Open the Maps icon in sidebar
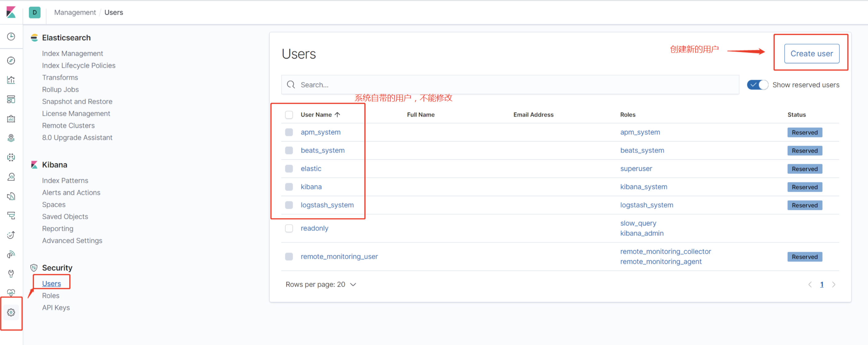This screenshot has width=868, height=345. [x=11, y=138]
